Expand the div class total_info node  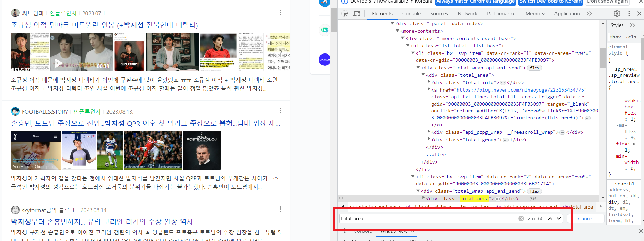pos(429,82)
